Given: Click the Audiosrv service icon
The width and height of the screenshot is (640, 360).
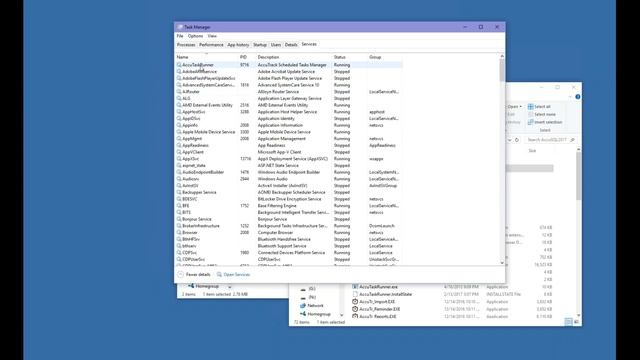Looking at the screenshot, I should coord(179,179).
